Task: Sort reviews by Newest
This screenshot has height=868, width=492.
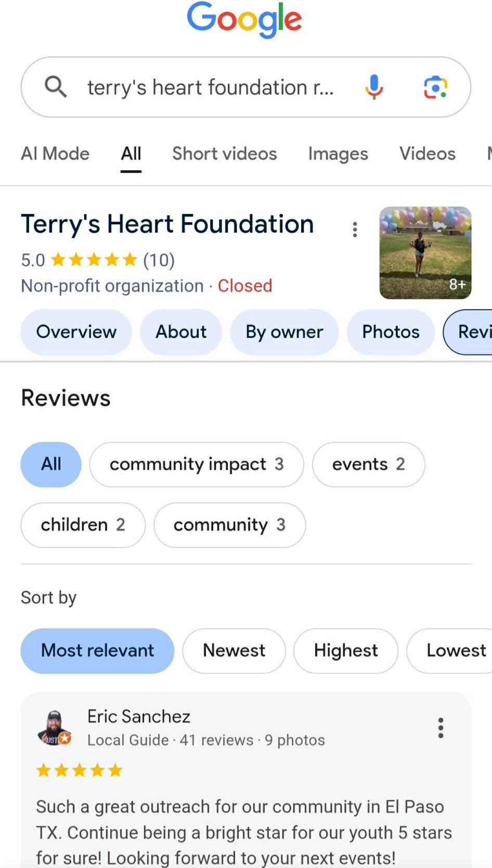Action: (x=234, y=650)
